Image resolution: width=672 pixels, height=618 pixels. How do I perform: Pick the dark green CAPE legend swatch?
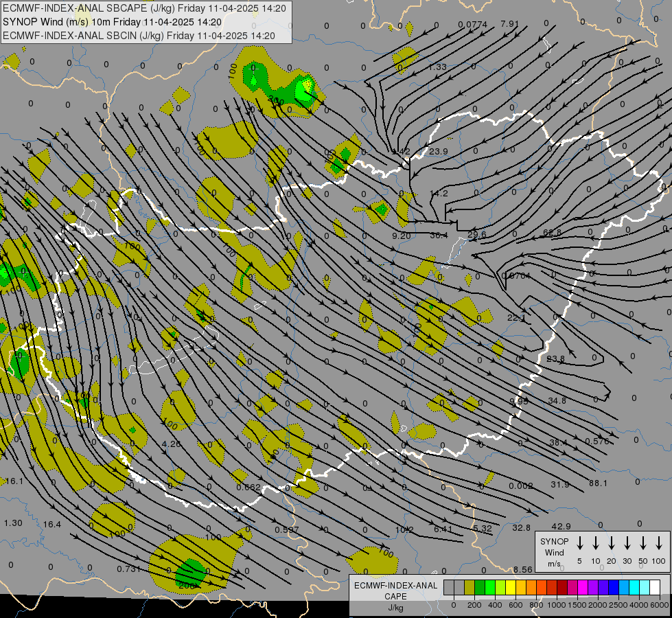click(x=480, y=587)
